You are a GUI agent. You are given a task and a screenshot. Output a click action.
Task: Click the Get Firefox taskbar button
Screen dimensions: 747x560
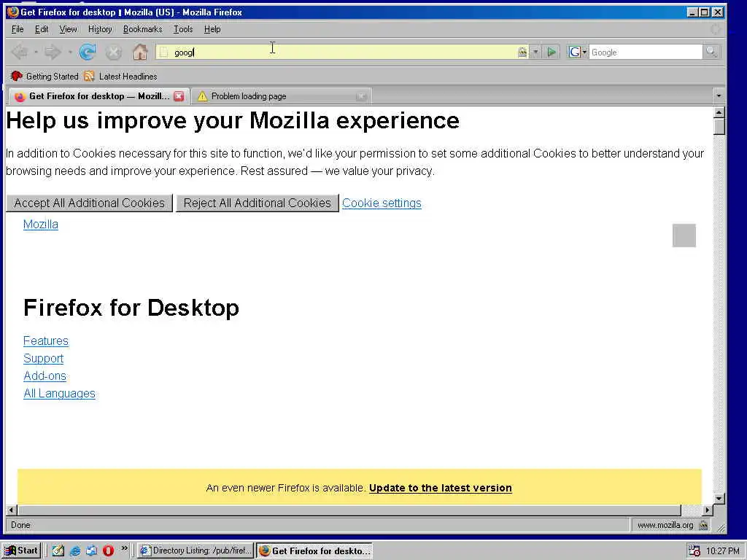pyautogui.click(x=314, y=551)
